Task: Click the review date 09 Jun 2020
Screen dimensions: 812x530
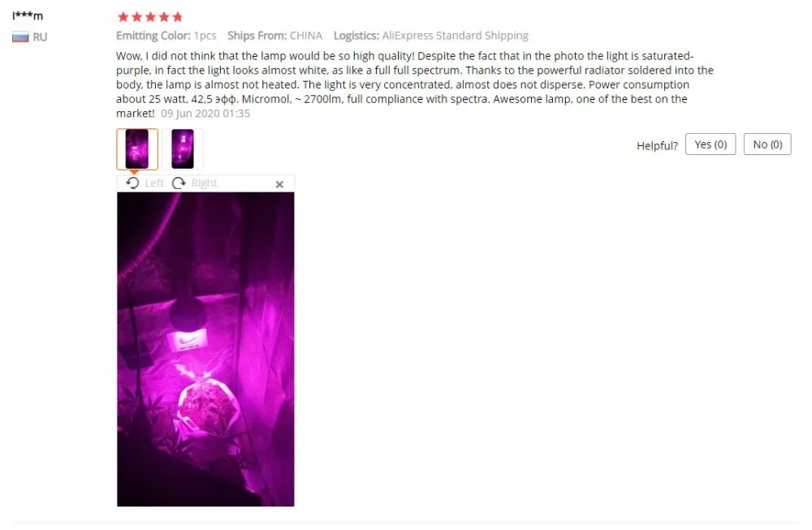Action: pos(205,114)
